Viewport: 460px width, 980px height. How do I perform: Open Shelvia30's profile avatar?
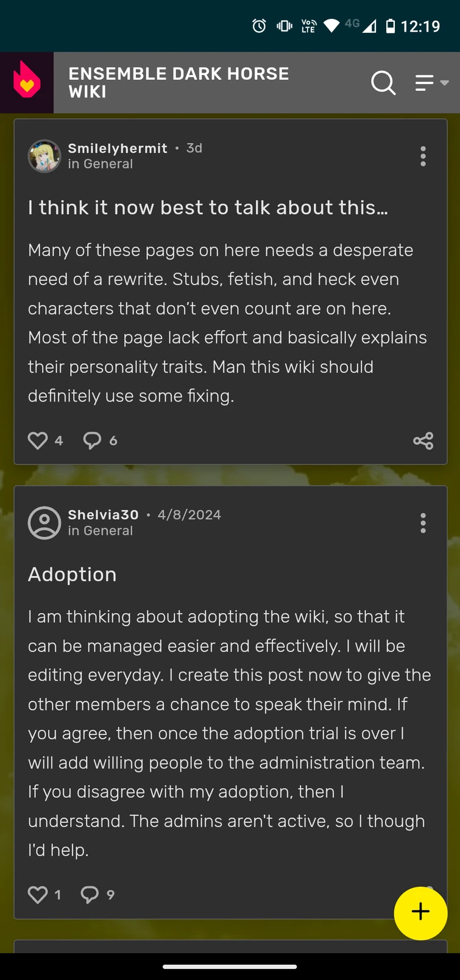[x=44, y=522]
